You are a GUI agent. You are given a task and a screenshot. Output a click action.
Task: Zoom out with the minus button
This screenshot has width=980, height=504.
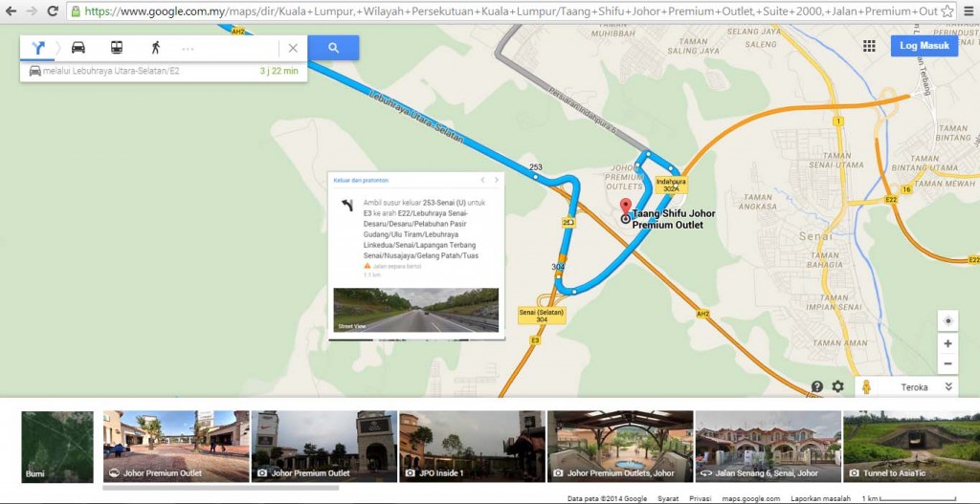point(947,363)
